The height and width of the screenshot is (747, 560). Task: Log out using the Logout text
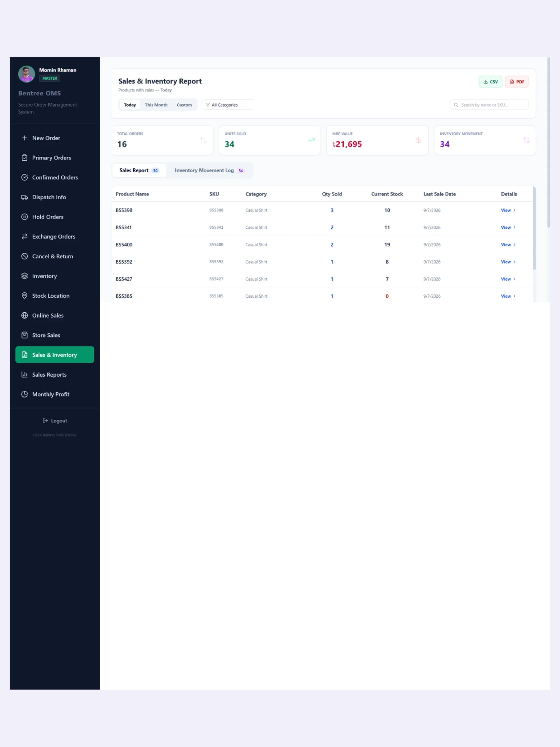click(x=59, y=420)
